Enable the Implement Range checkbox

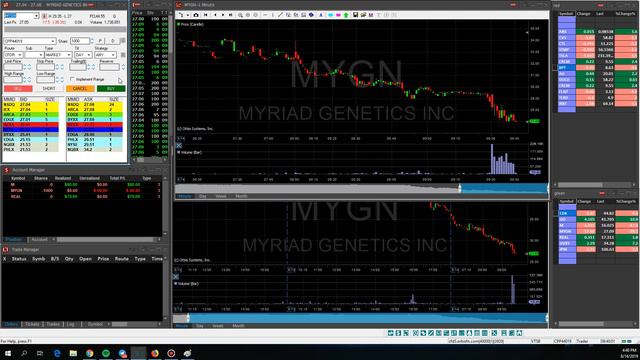(72, 79)
